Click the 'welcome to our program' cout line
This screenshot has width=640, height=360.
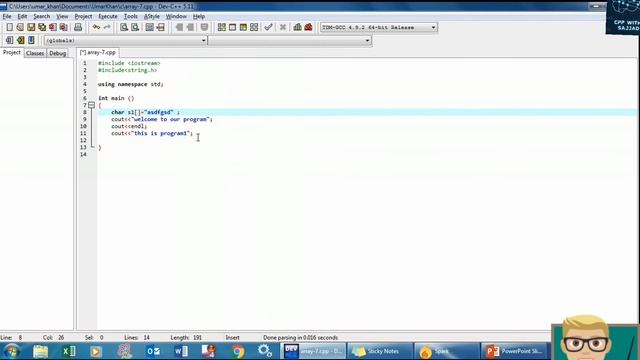[162, 119]
